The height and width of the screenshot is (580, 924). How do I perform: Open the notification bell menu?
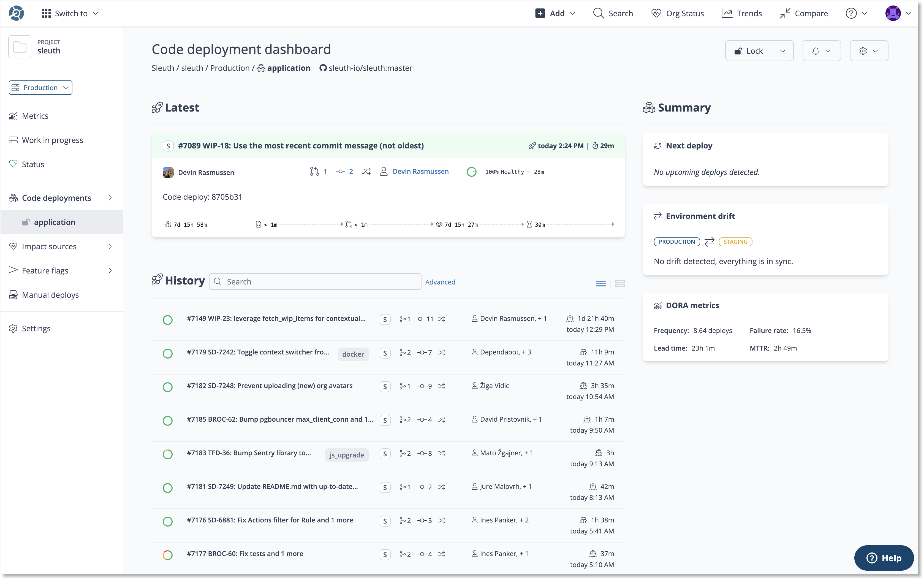coord(821,51)
